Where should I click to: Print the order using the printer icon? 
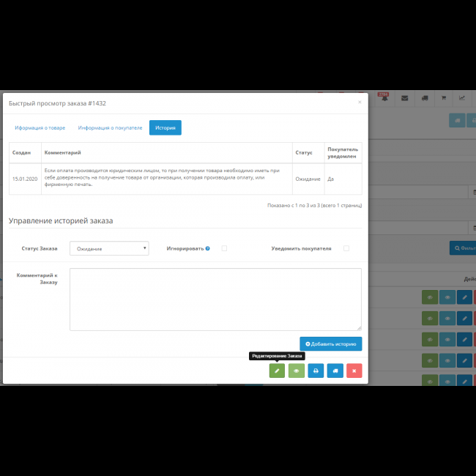click(316, 371)
